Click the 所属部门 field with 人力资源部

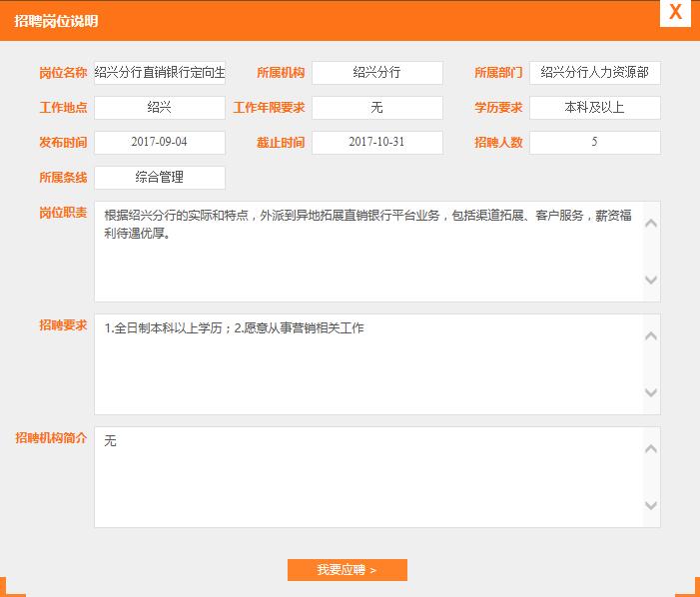coord(594,73)
